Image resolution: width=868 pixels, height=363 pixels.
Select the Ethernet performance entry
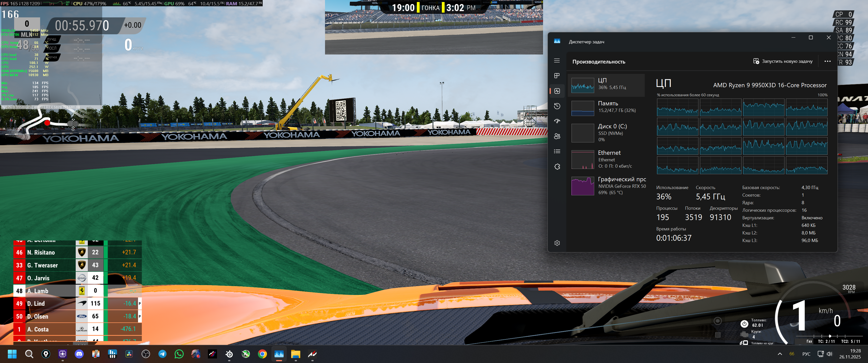coord(606,159)
